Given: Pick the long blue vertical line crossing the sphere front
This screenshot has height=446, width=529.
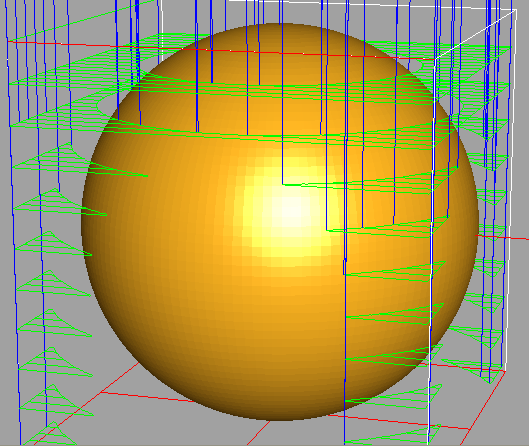Looking at the screenshot, I should point(345,290).
